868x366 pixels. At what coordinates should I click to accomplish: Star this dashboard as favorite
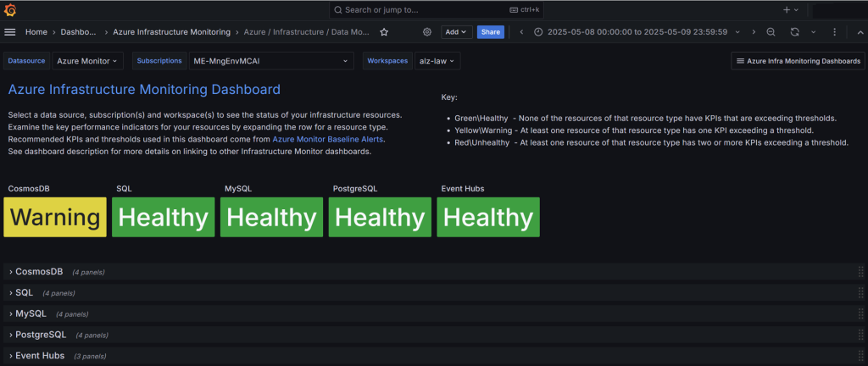(384, 32)
